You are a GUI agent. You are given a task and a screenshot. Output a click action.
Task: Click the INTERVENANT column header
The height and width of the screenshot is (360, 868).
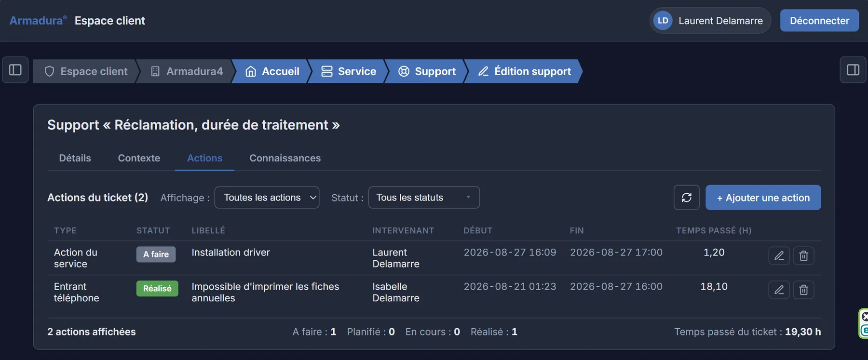click(x=403, y=230)
